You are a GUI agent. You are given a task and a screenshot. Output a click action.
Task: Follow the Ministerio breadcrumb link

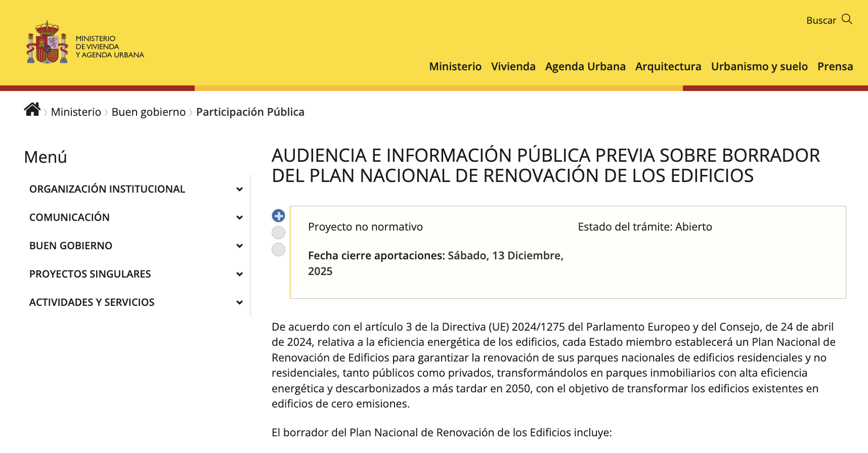coord(76,112)
